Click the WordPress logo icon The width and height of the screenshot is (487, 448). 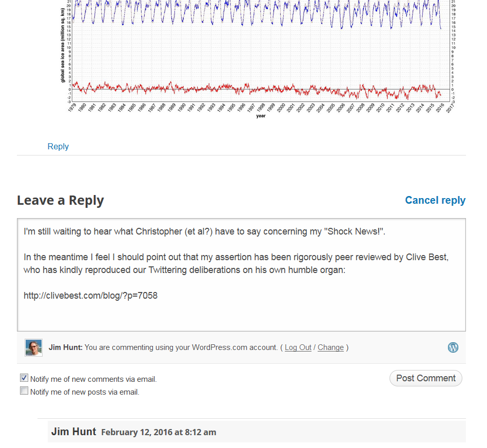pos(453,347)
